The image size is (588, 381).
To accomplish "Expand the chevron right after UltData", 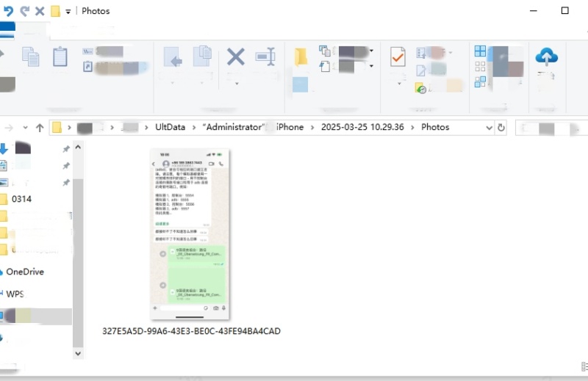I will click(194, 128).
